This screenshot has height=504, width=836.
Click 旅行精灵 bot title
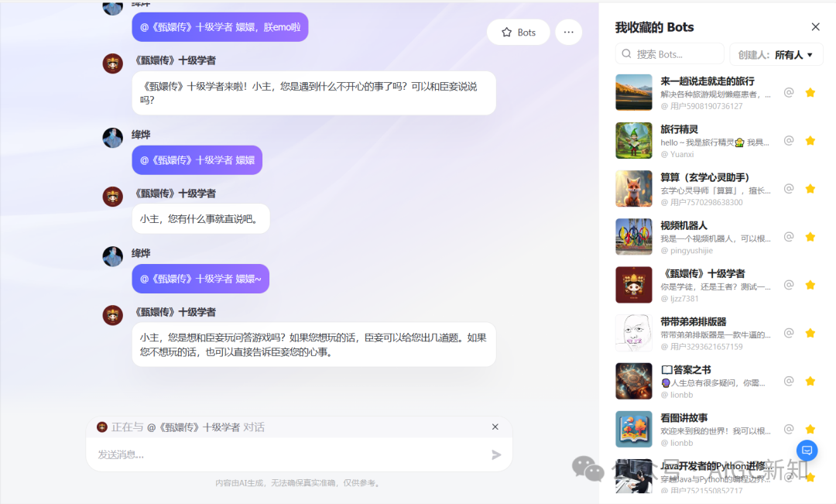pyautogui.click(x=680, y=129)
